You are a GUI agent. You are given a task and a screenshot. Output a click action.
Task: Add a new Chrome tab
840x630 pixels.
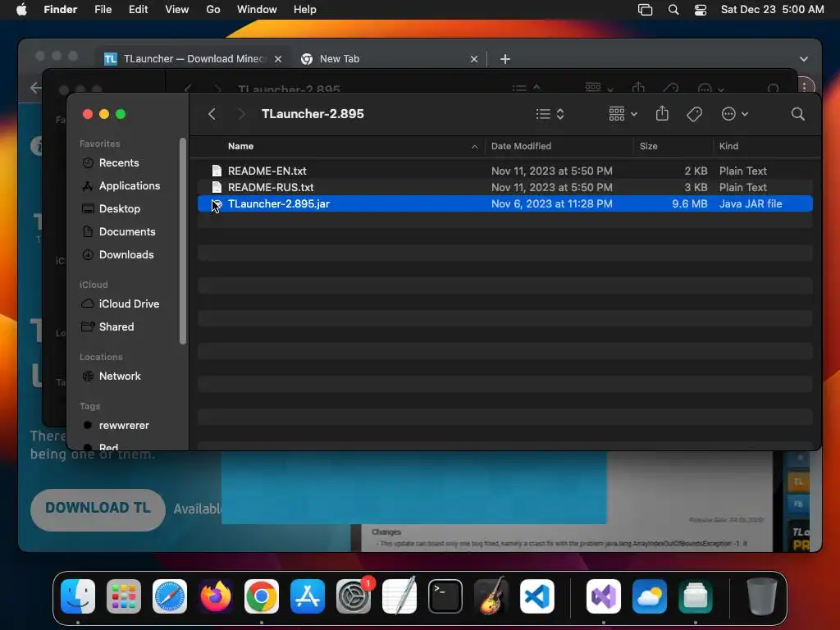pyautogui.click(x=505, y=59)
